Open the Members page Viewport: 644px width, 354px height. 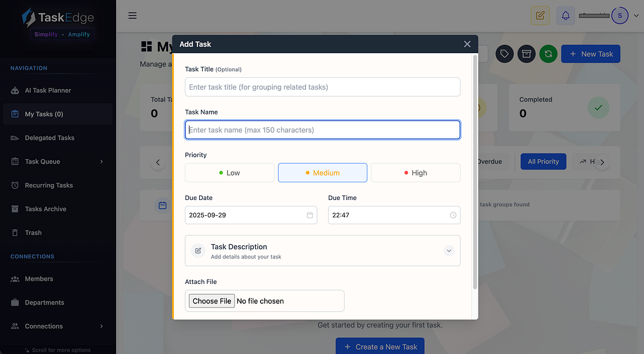(58, 278)
